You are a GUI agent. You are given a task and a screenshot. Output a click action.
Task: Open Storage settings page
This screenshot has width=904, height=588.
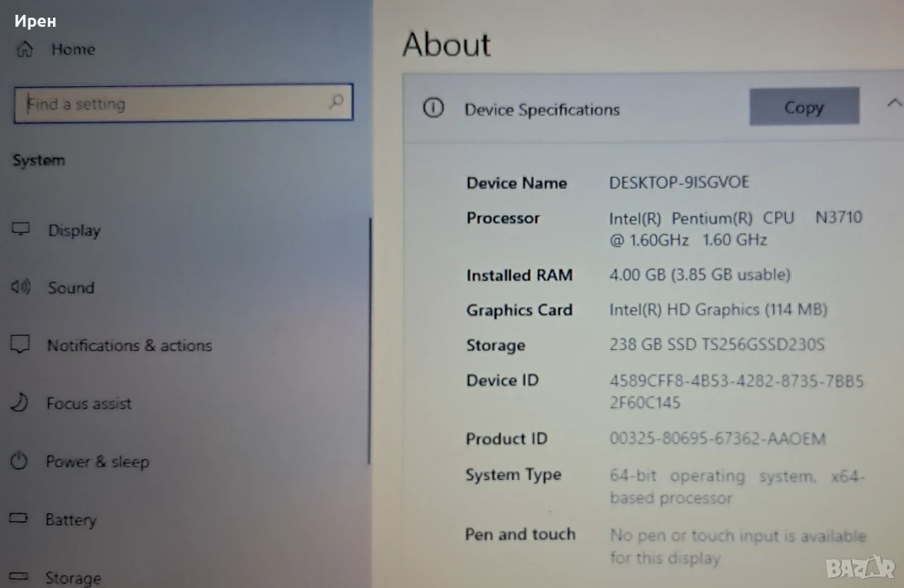click(x=73, y=577)
